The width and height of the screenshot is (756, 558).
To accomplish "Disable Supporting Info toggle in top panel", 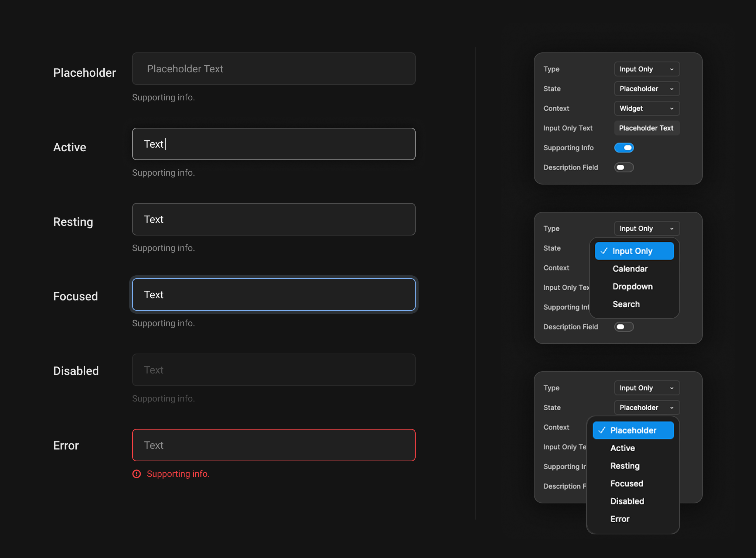I will [x=624, y=148].
